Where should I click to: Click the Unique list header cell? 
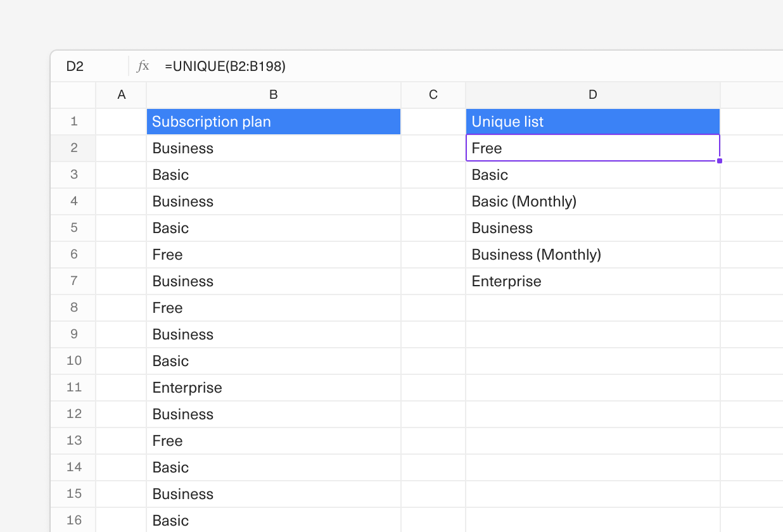pyautogui.click(x=593, y=122)
